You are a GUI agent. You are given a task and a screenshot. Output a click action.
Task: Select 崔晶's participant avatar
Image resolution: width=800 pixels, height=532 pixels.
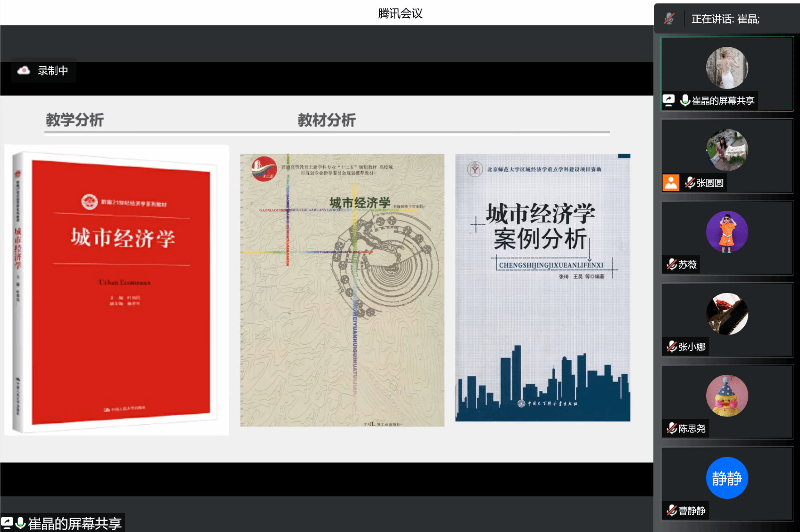tap(727, 68)
